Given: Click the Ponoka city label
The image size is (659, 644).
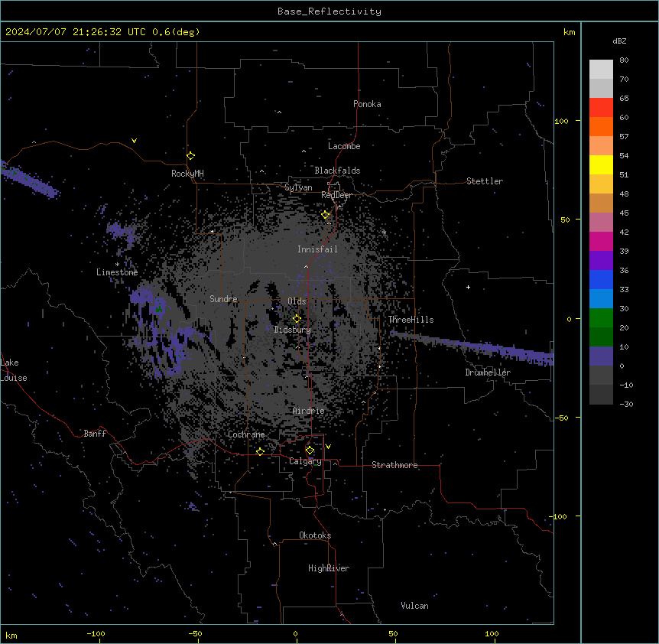Looking at the screenshot, I should tap(367, 104).
